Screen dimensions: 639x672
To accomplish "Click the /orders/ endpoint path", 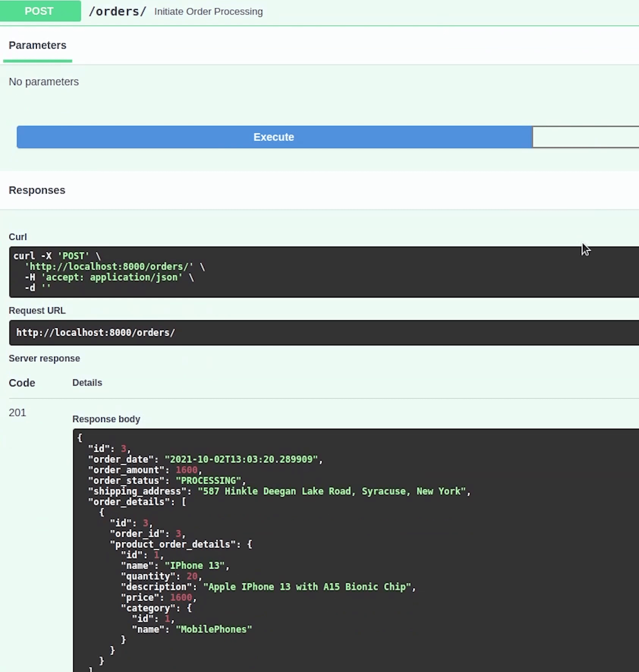I will (117, 11).
